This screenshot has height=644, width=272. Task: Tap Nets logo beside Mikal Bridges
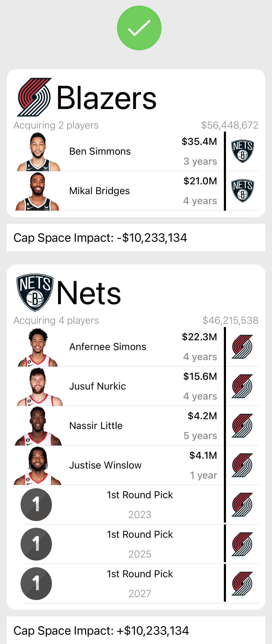click(x=242, y=191)
